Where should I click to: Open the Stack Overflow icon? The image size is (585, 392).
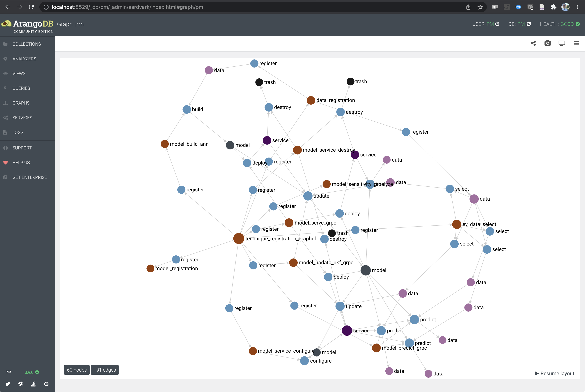coord(33,384)
